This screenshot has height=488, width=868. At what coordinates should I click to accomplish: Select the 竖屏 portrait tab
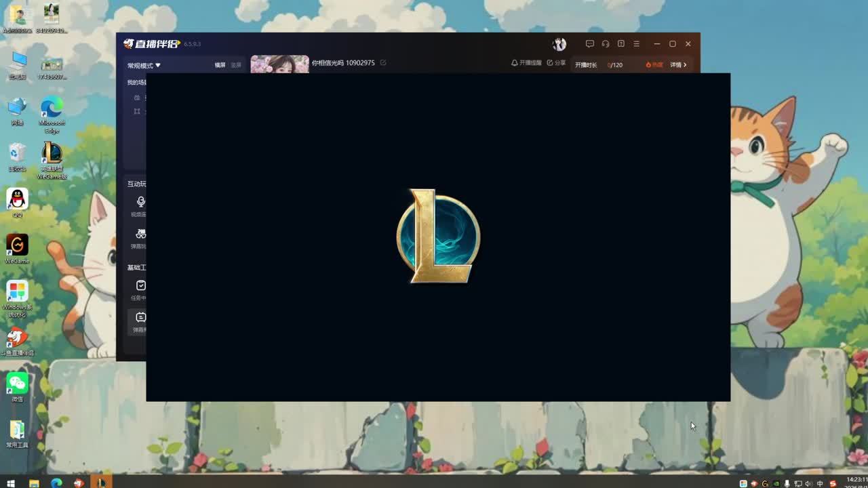click(x=235, y=65)
